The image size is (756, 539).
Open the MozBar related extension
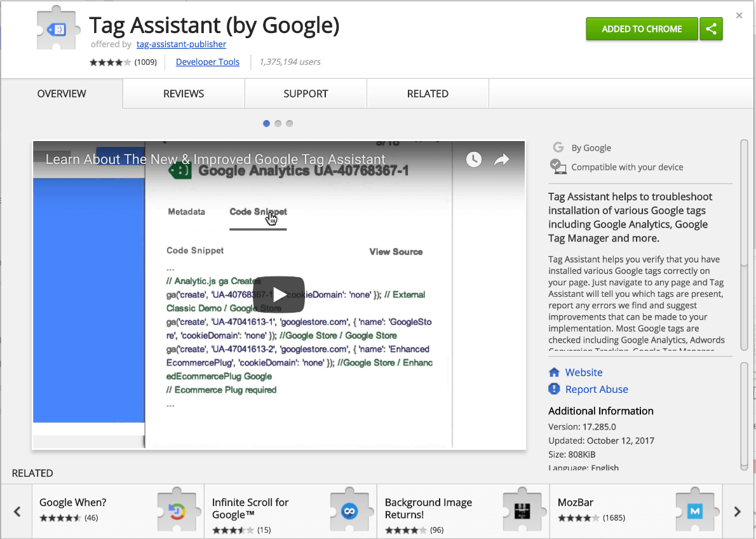click(636, 511)
